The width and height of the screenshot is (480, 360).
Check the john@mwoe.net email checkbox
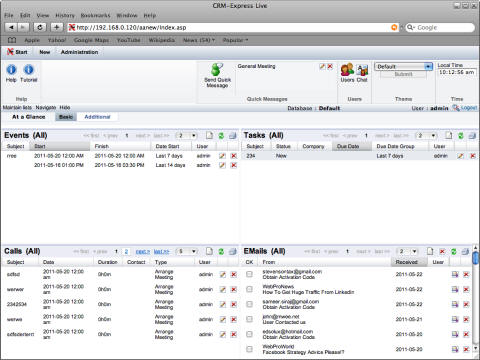coord(249,319)
